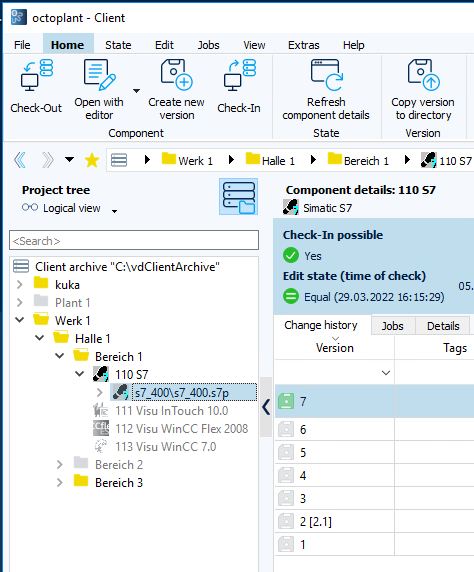Click Create new version icon

click(x=177, y=75)
